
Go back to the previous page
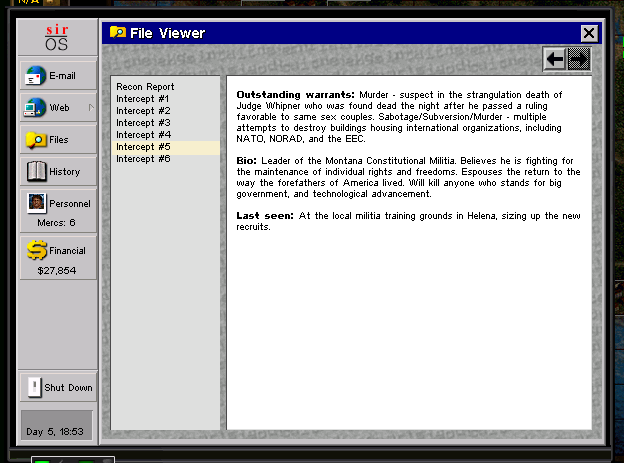(x=555, y=59)
